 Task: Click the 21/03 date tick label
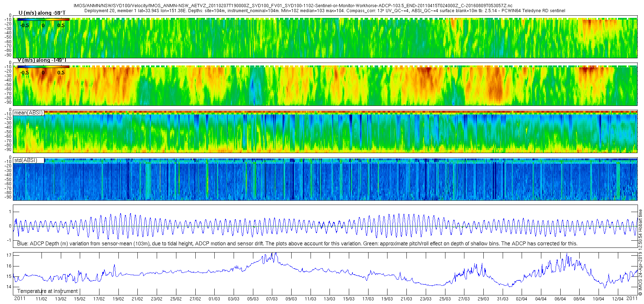point(406,299)
